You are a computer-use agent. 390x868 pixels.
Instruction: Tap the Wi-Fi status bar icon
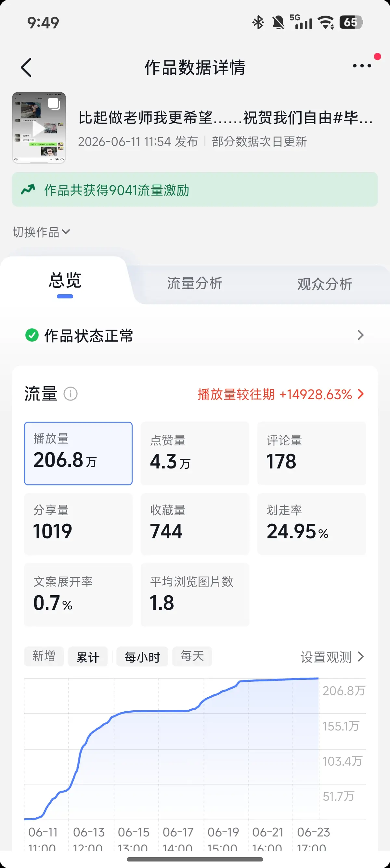pos(326,22)
